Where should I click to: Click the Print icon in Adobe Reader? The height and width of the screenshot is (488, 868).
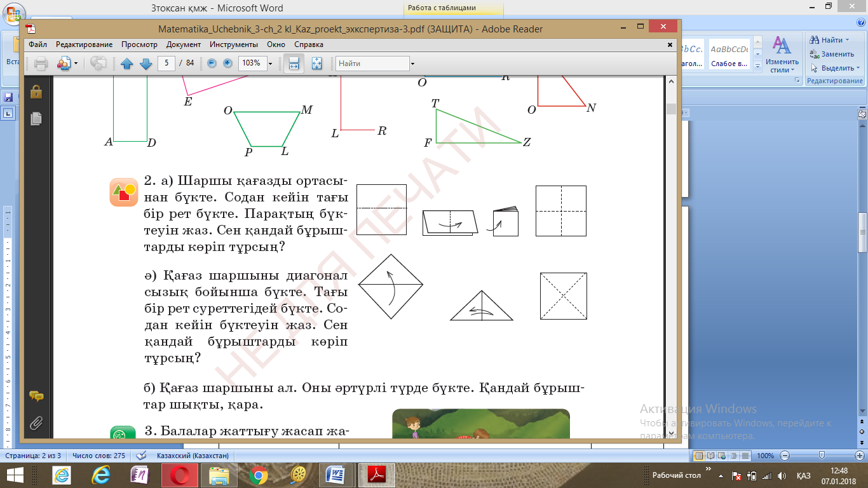pyautogui.click(x=41, y=64)
